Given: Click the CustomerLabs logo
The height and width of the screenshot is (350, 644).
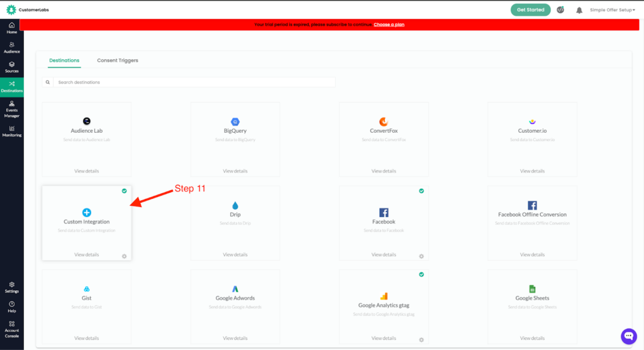Looking at the screenshot, I should pyautogui.click(x=28, y=10).
